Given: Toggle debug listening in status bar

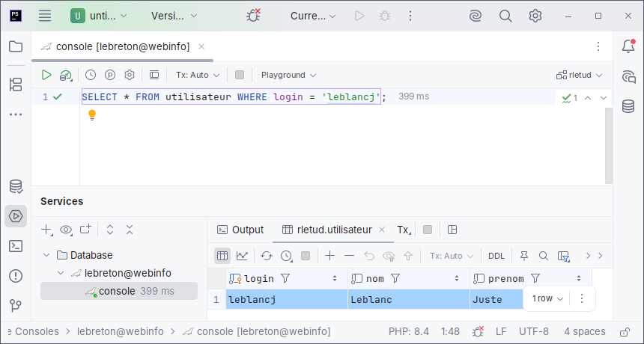Looking at the screenshot, I should [478, 331].
